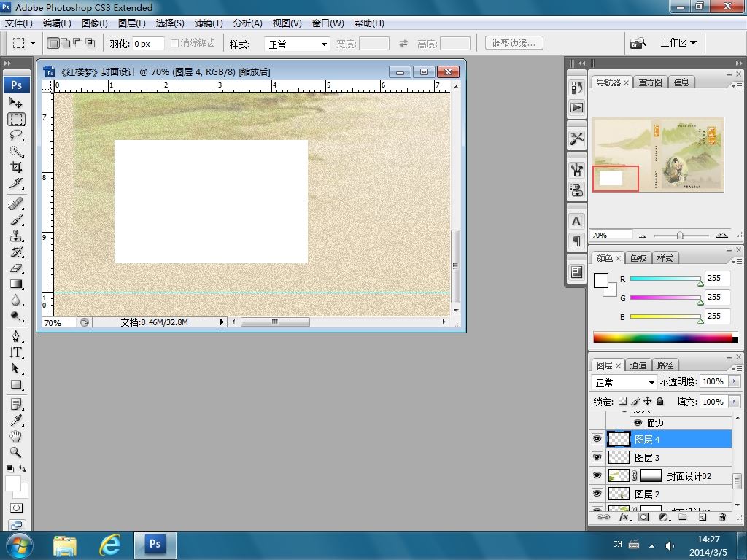Expand the 工作区 workspace menu

(x=678, y=43)
